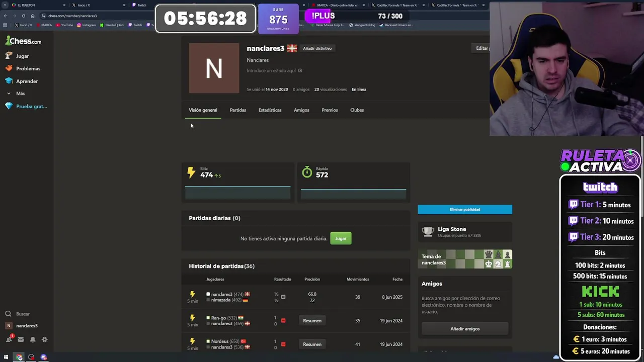
Task: Switch to EL RULETON browser tab
Action: point(39,5)
